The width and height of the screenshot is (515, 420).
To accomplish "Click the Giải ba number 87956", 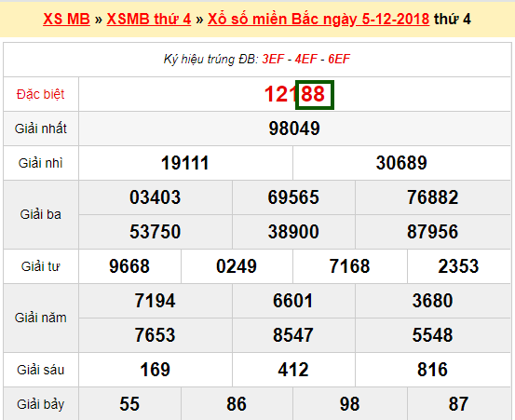I will 432,232.
